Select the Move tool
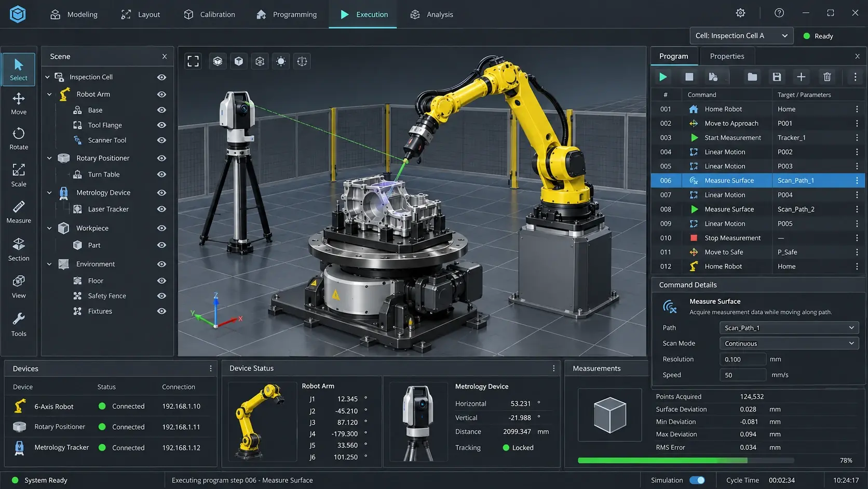The height and width of the screenshot is (489, 868). (x=19, y=104)
